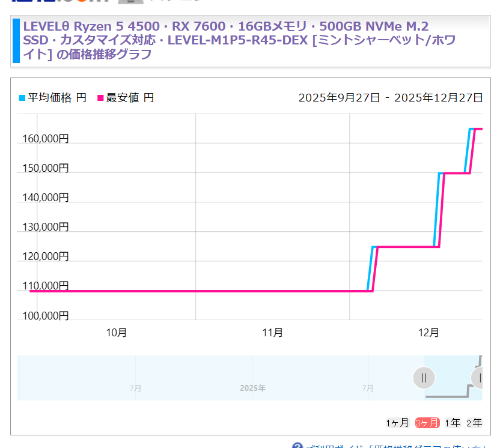Click the pink 最安値 legend marker

tap(100, 97)
